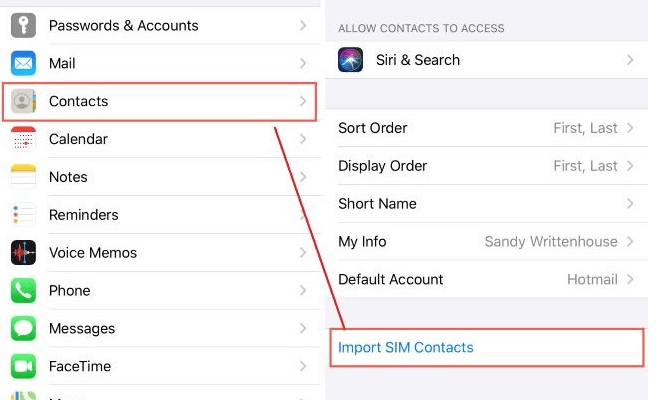The image size is (671, 400).
Task: Tap the FaceTime camera icon
Action: [x=23, y=367]
